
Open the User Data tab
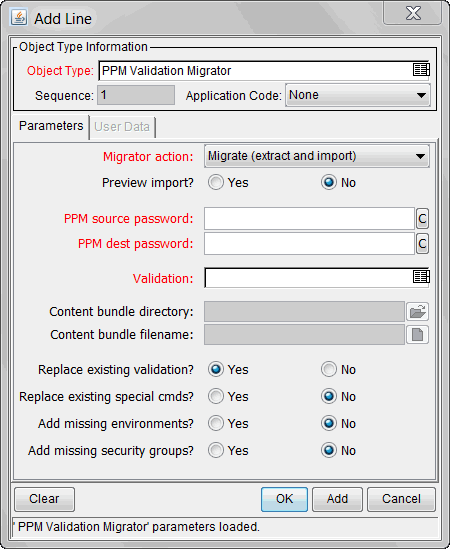click(x=122, y=127)
